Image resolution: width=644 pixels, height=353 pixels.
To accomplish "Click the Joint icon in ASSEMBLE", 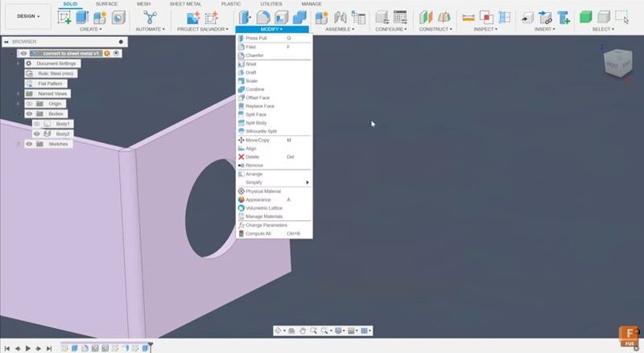I will tap(340, 17).
